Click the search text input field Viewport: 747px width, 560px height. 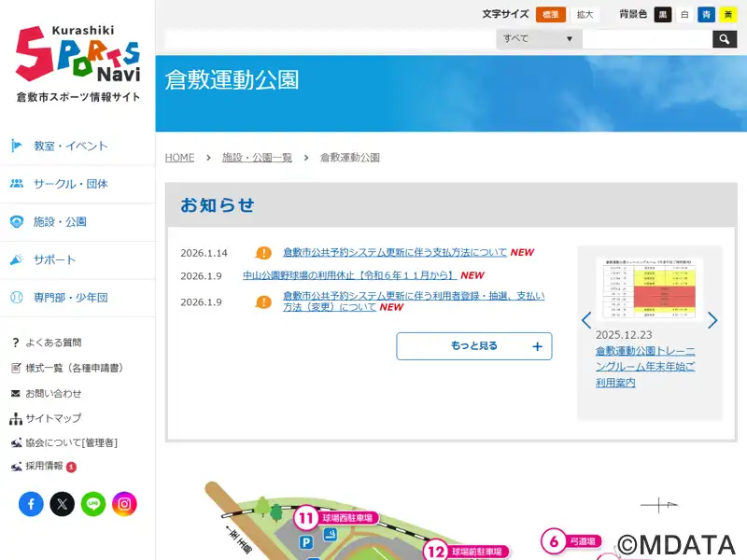(x=646, y=39)
